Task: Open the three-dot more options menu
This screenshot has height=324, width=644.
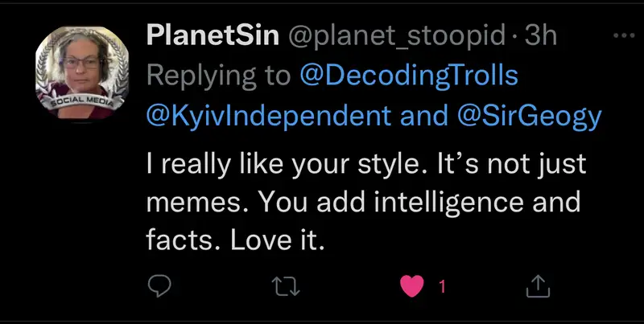Action: [623, 36]
